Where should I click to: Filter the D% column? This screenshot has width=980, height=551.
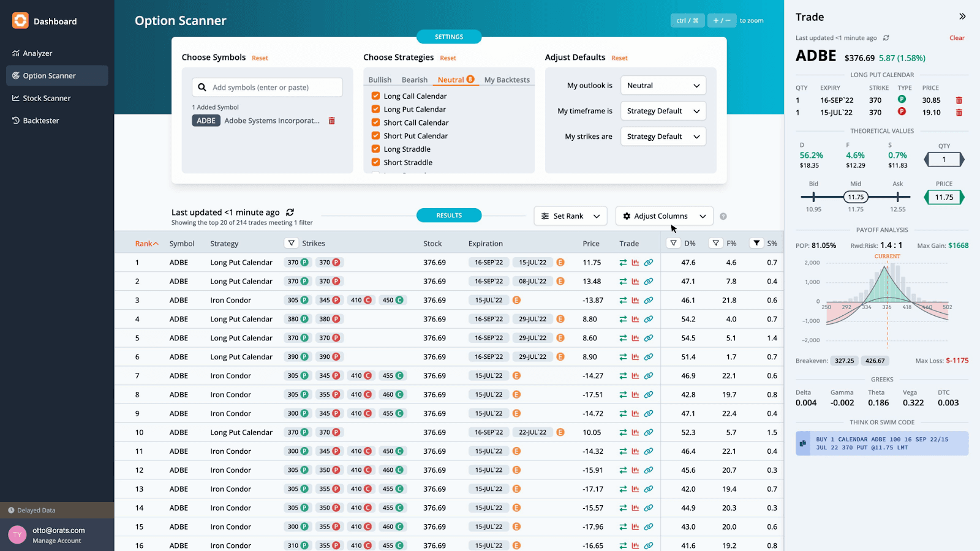pos(673,243)
